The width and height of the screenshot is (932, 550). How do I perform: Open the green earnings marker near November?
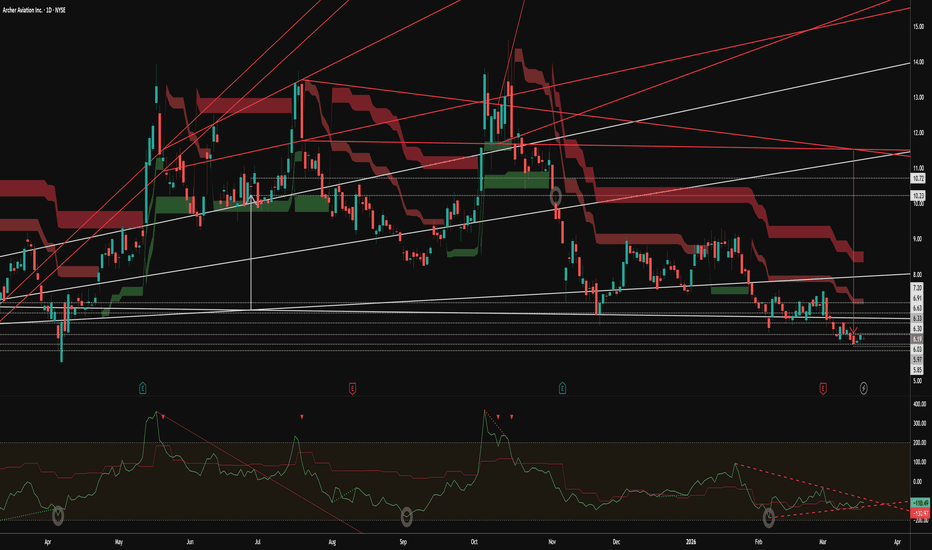562,386
